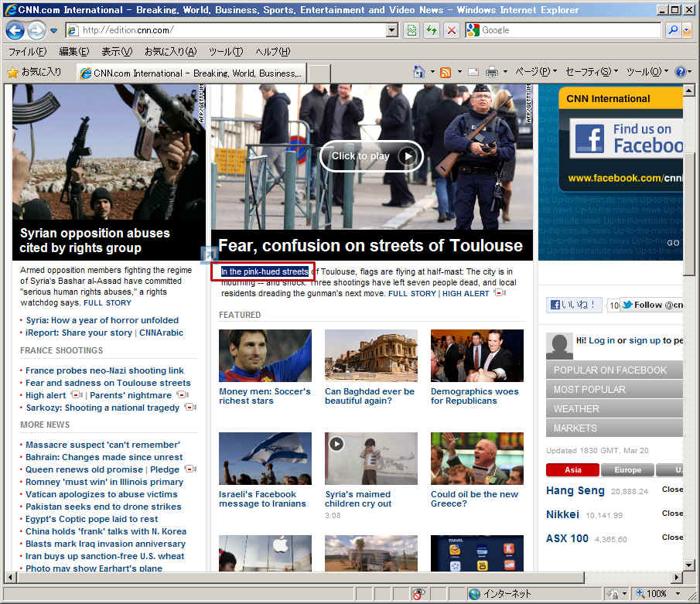Open the ヘルプ(H) menu

(x=272, y=52)
